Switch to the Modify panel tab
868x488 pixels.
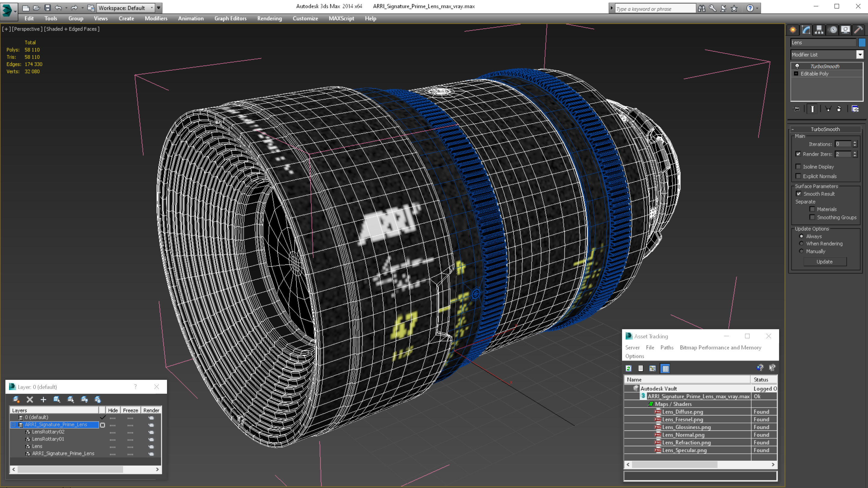806,30
